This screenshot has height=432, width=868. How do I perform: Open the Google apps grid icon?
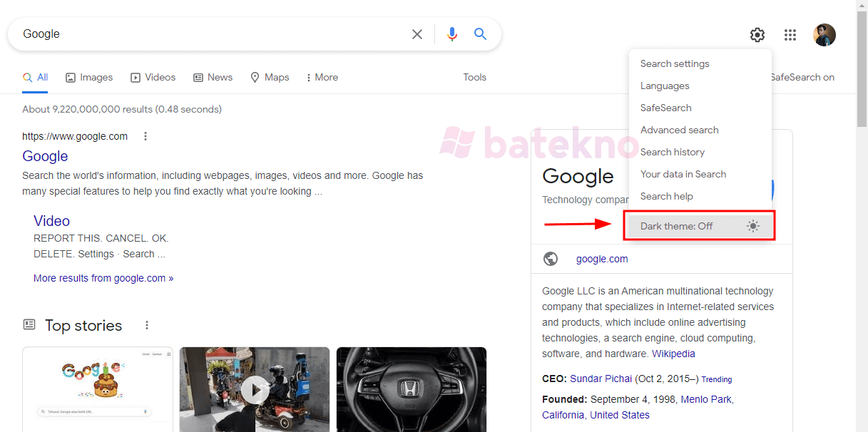(790, 34)
